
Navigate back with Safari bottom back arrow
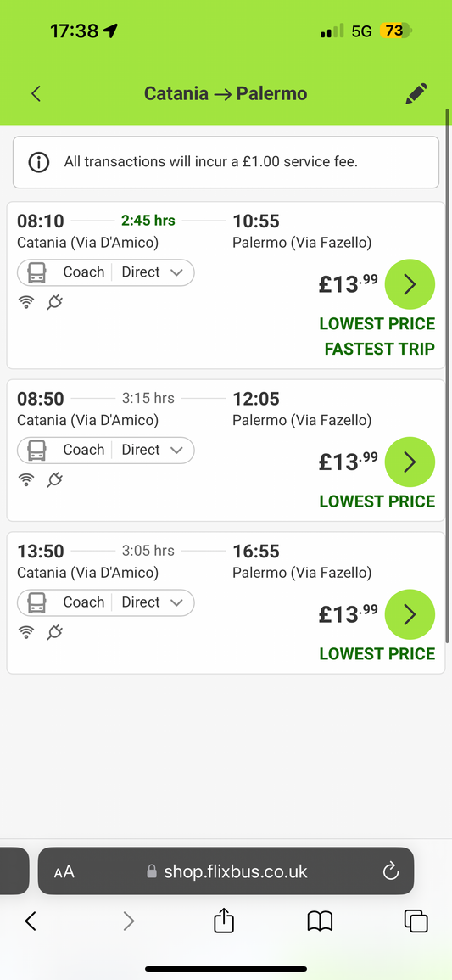pyautogui.click(x=31, y=921)
